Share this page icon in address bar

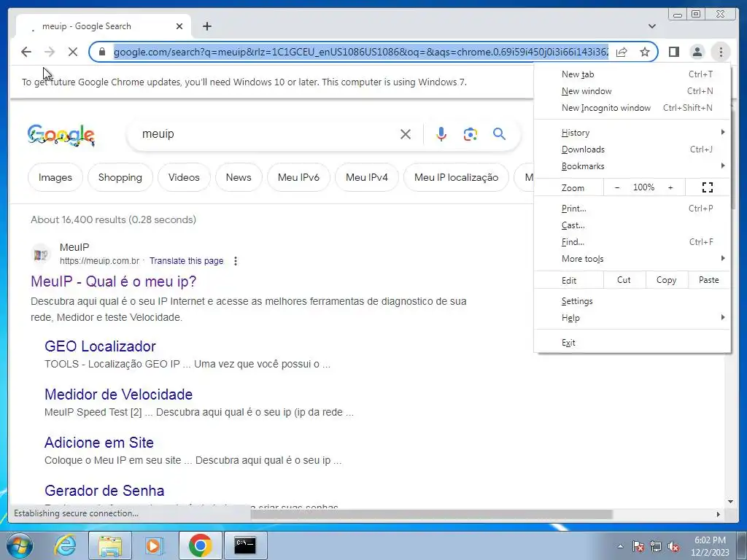coord(622,52)
